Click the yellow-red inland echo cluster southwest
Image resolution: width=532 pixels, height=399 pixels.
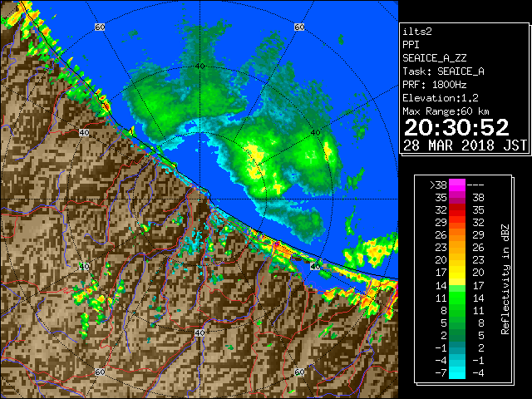[x=91, y=296]
